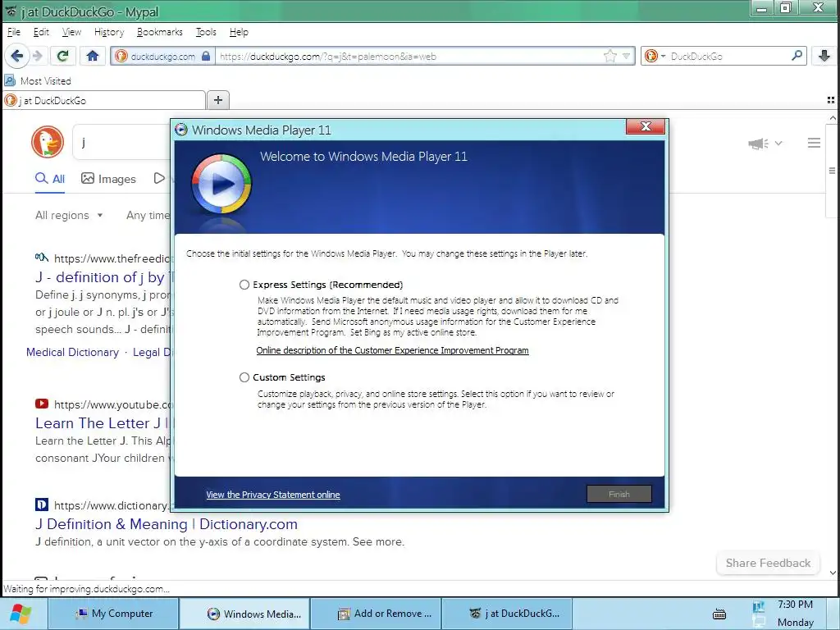Expand the Any time filter
Viewport: 840px width, 630px height.
pyautogui.click(x=148, y=216)
